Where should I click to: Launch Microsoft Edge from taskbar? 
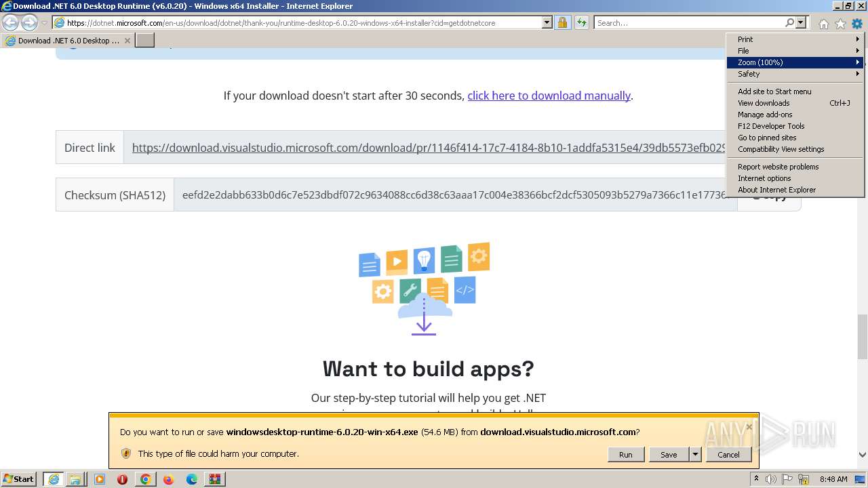(x=192, y=479)
